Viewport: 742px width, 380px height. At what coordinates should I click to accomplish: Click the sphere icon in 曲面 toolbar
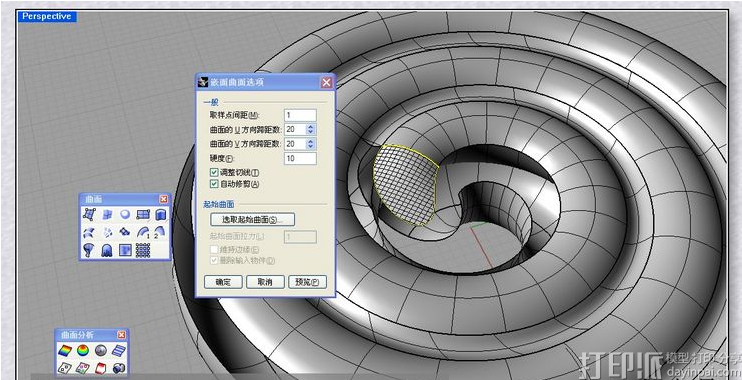(x=125, y=214)
